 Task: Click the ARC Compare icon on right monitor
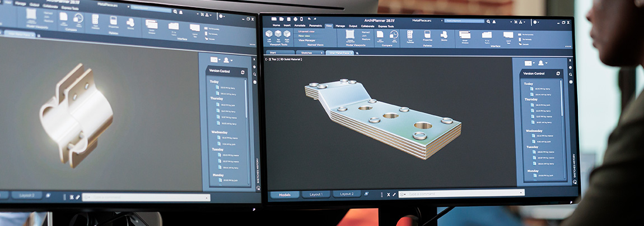click(x=380, y=34)
